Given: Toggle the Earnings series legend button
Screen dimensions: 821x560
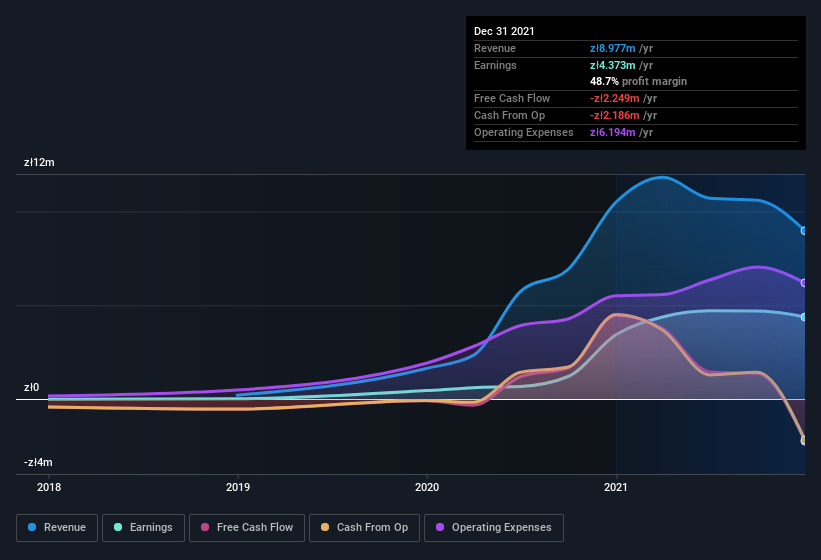Looking at the screenshot, I should [143, 528].
